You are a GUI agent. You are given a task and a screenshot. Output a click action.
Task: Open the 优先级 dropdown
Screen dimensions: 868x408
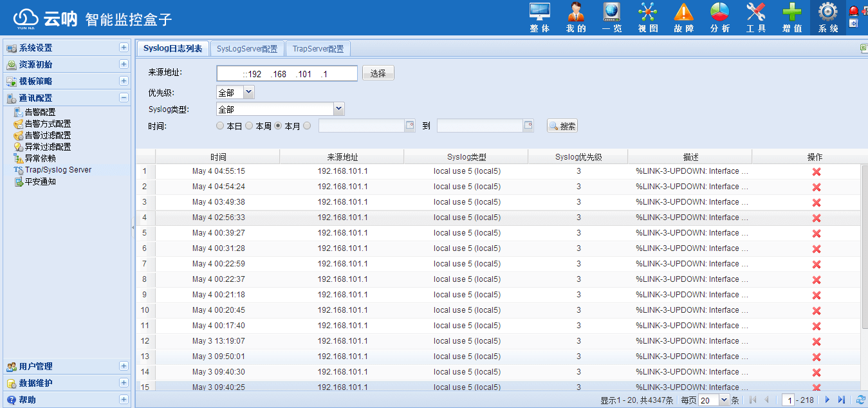(249, 93)
